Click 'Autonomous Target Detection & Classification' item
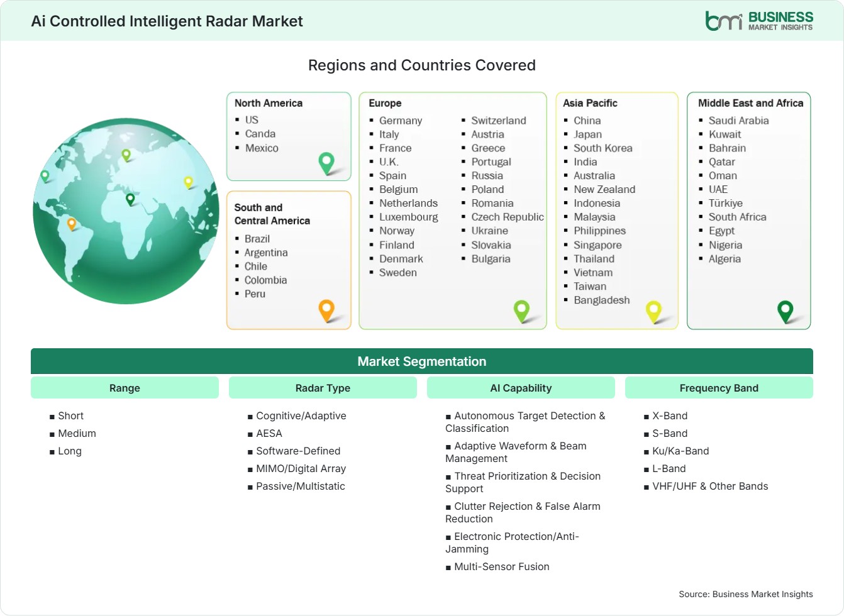 tap(525, 422)
